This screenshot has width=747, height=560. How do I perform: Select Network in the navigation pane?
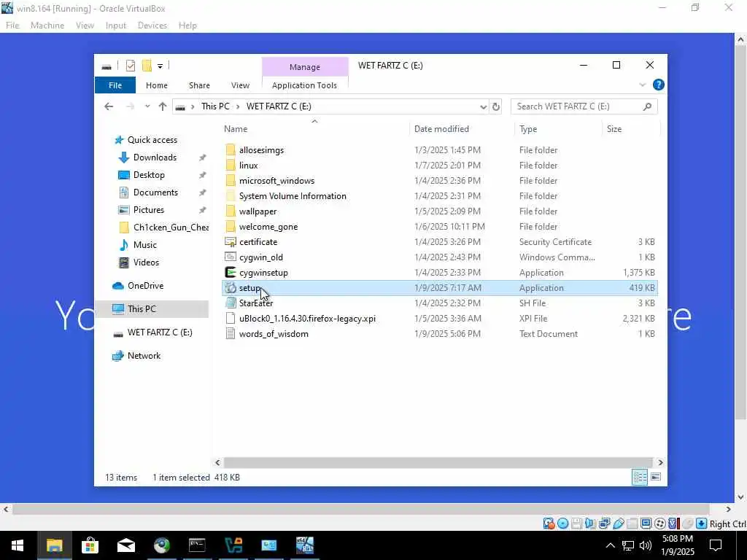(144, 356)
